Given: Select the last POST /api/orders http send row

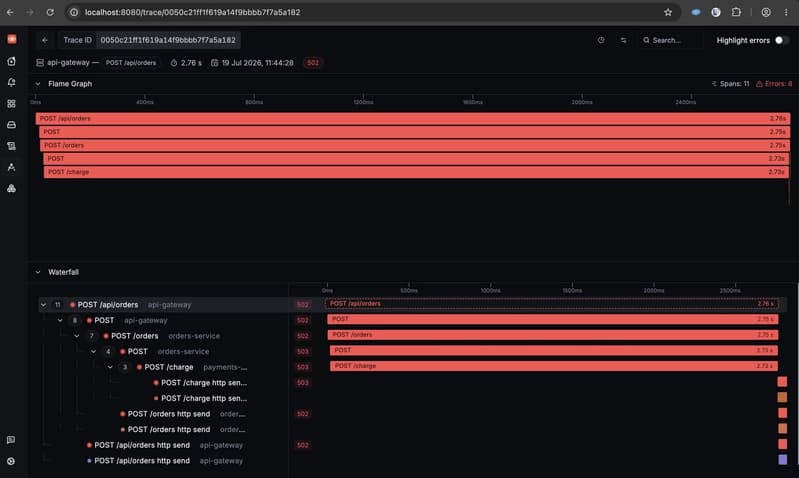Looking at the screenshot, I should 163,461.
